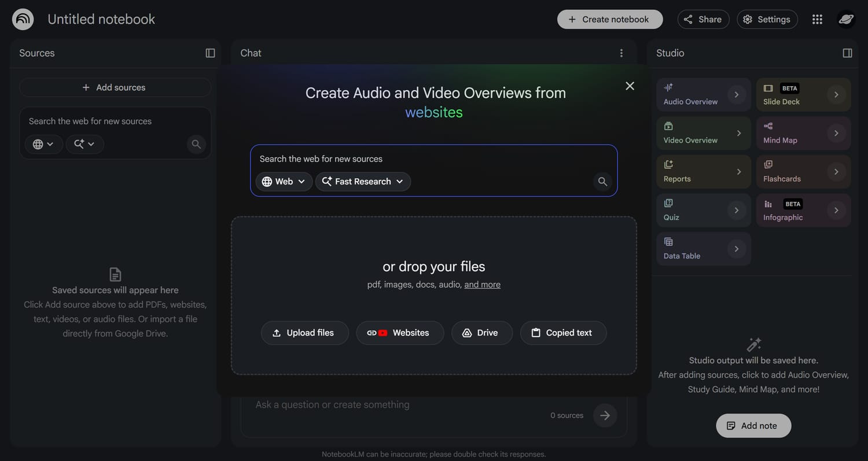Expand Flashcards options chevron
The height and width of the screenshot is (461, 868).
836,172
